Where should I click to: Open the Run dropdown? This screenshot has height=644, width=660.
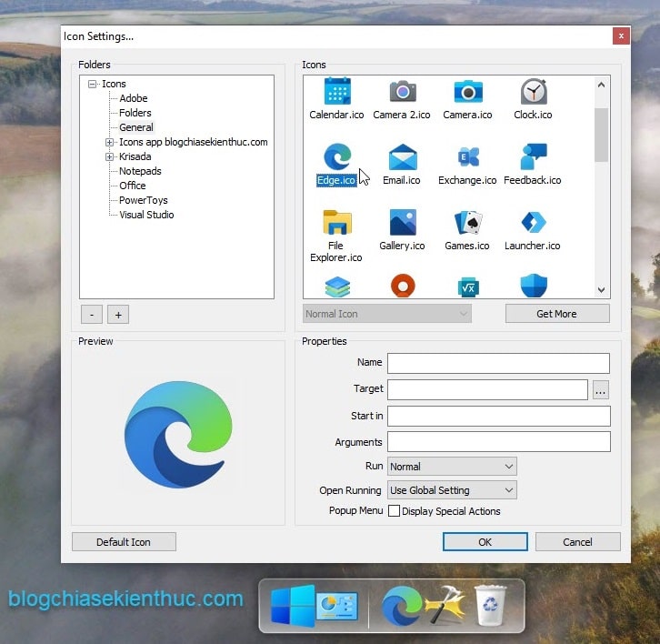[452, 467]
